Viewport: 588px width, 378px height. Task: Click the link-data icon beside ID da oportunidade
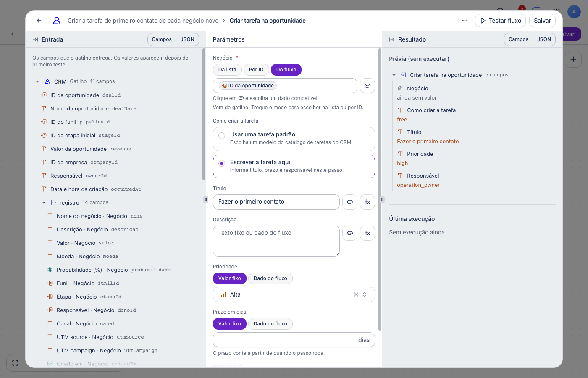(x=367, y=86)
